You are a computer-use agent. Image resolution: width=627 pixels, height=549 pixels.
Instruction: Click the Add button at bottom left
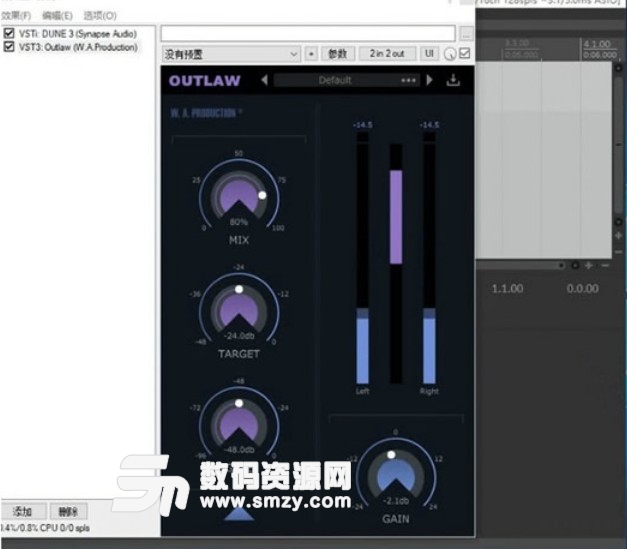click(23, 511)
